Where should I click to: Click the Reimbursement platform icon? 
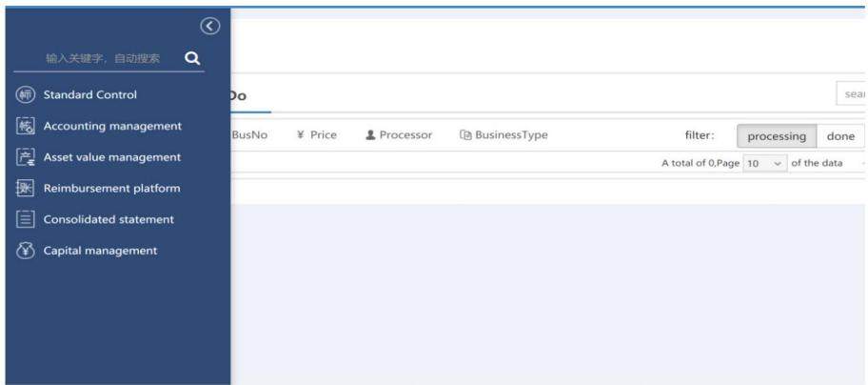click(26, 189)
